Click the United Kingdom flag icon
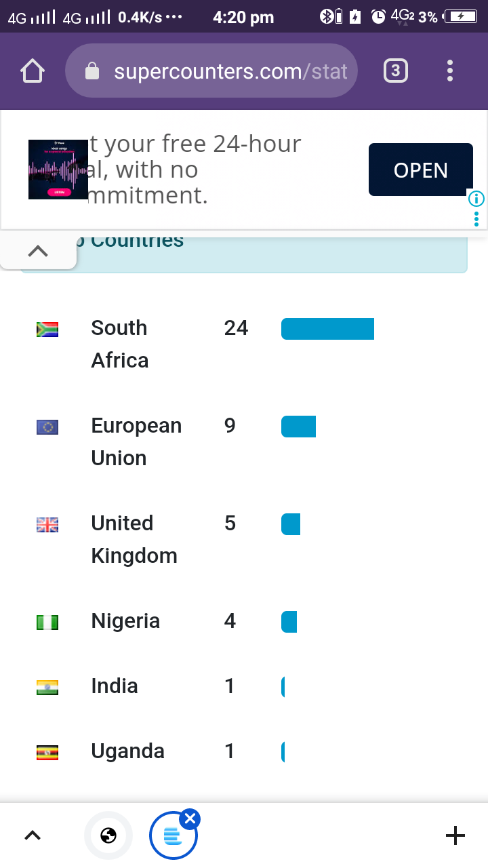This screenshot has width=488, height=868. [x=47, y=525]
